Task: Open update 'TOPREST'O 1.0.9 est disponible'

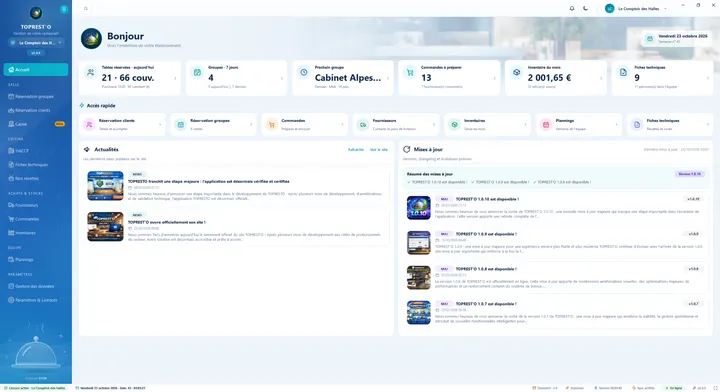Action: pyautogui.click(x=486, y=234)
